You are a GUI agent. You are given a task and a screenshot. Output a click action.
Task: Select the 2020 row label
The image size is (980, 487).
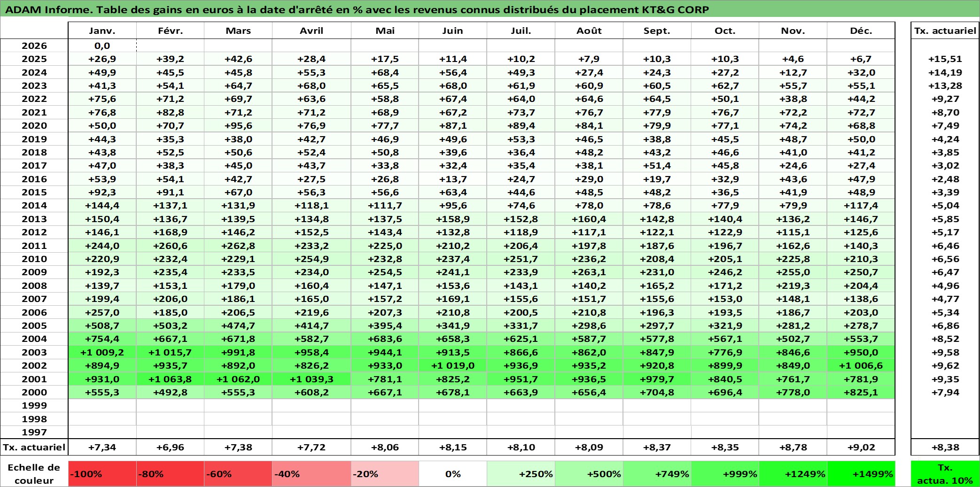click(34, 125)
